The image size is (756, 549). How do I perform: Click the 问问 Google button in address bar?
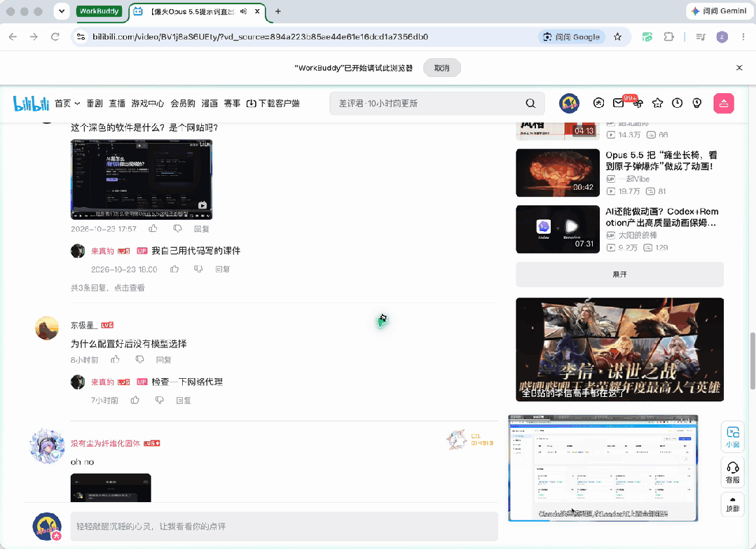571,36
